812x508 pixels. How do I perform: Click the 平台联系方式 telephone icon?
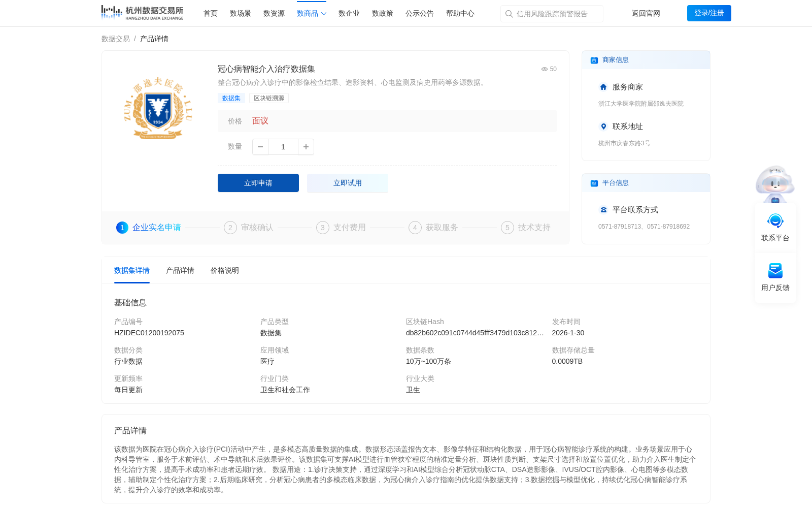click(x=603, y=210)
